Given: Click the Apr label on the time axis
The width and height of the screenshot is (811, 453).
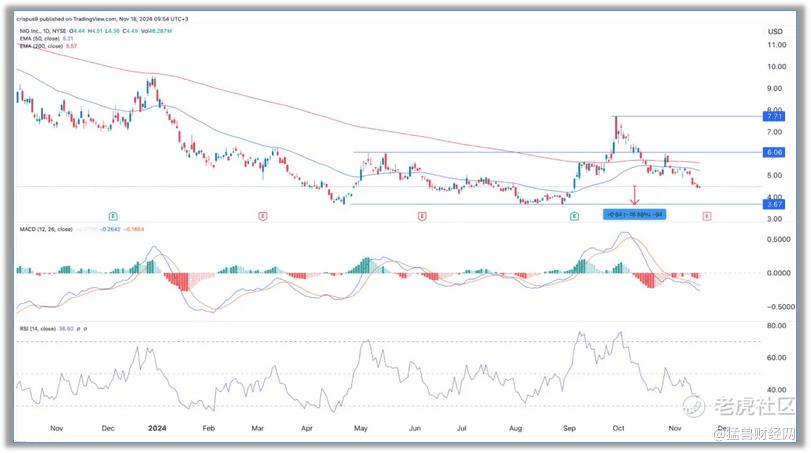Looking at the screenshot, I should pyautogui.click(x=307, y=428).
